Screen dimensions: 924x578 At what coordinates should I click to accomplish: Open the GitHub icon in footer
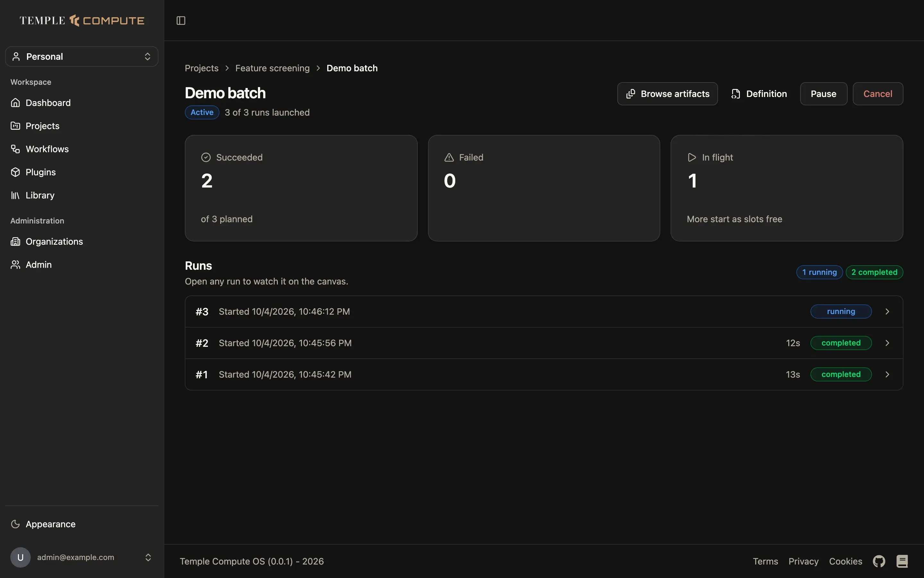879,561
